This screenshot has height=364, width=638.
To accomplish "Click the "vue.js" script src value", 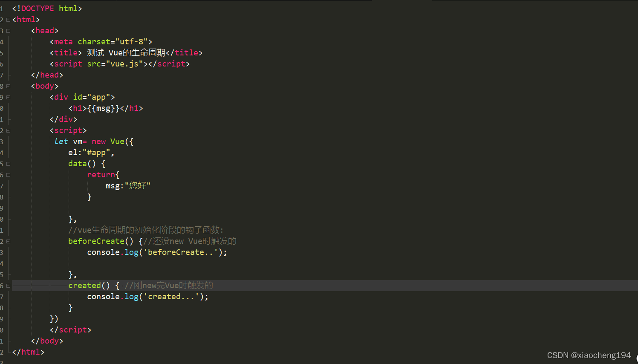I will point(124,64).
